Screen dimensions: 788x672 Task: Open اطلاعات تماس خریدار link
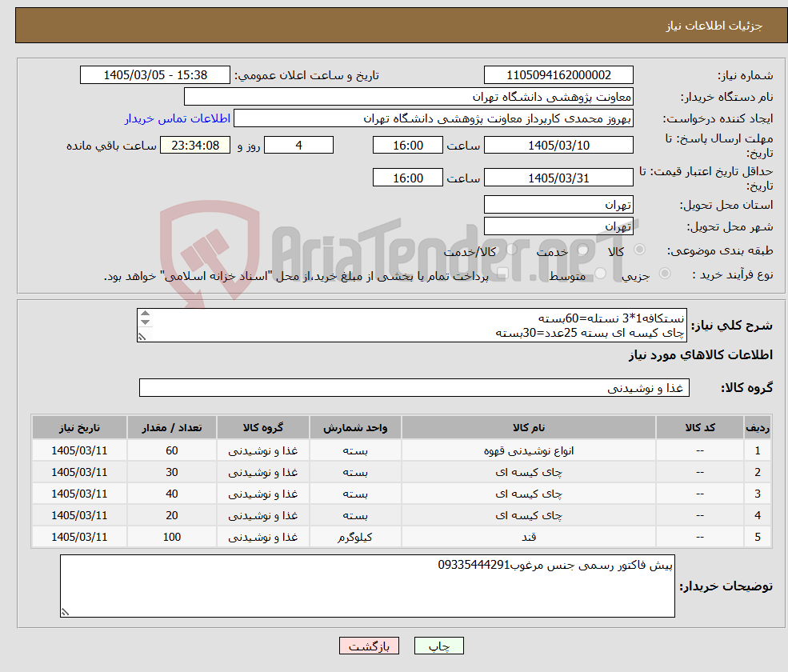[178, 118]
